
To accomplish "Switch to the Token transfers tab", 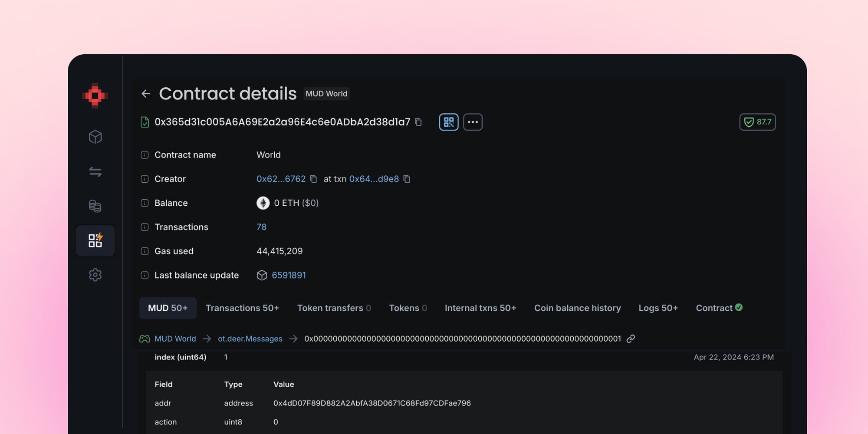I will (x=334, y=308).
